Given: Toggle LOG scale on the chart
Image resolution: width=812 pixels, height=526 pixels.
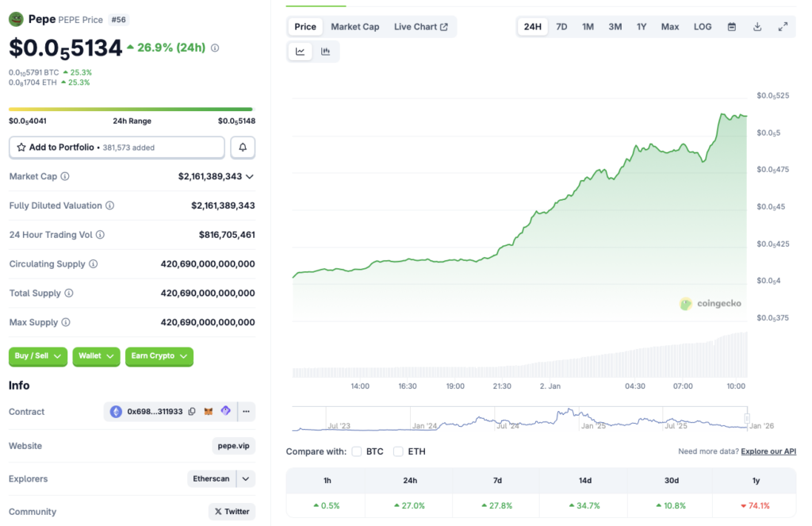Looking at the screenshot, I should [703, 27].
